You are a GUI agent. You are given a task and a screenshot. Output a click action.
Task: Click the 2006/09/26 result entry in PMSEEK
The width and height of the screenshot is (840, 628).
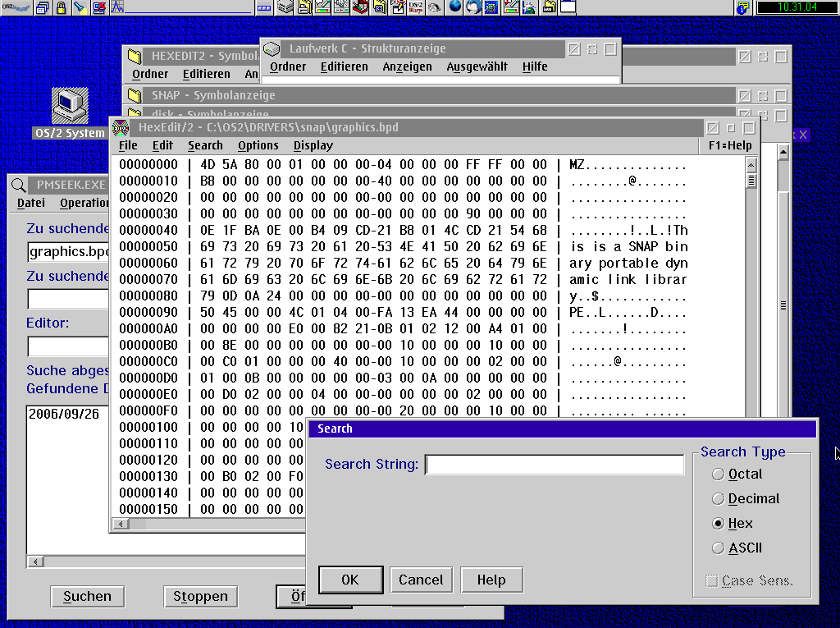[64, 415]
